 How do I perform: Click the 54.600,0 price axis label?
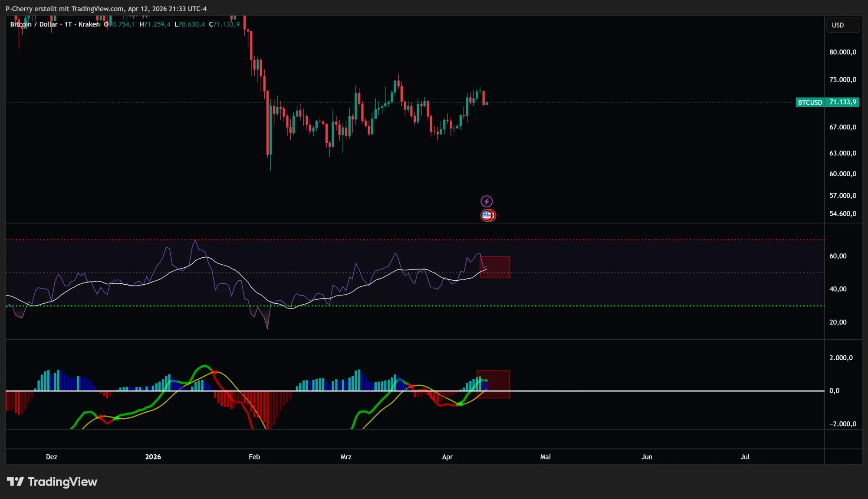point(842,213)
